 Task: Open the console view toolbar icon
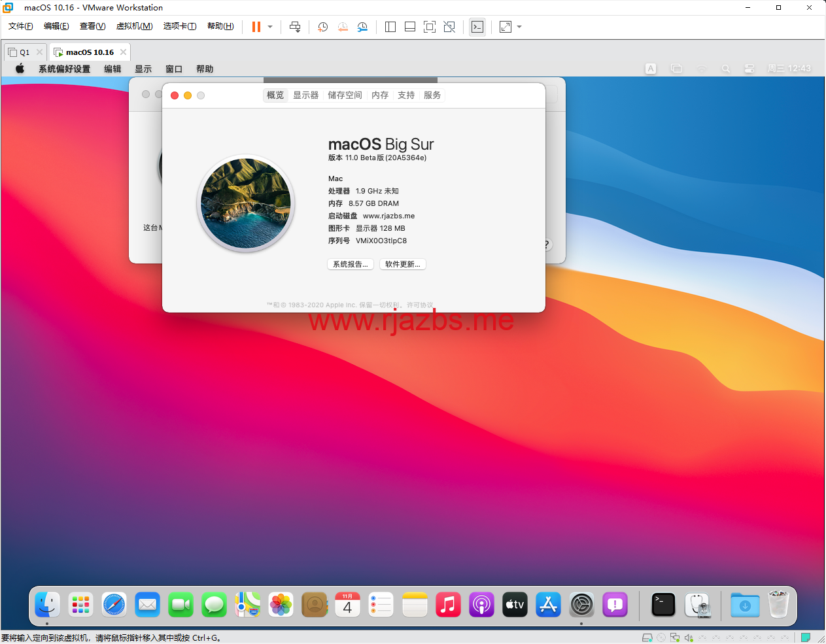pos(477,27)
